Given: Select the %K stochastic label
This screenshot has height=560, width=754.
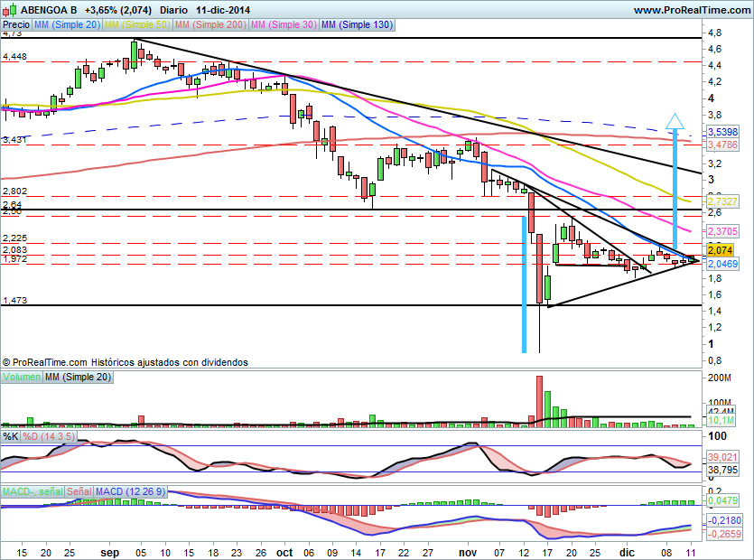Looking at the screenshot, I should coord(11,436).
